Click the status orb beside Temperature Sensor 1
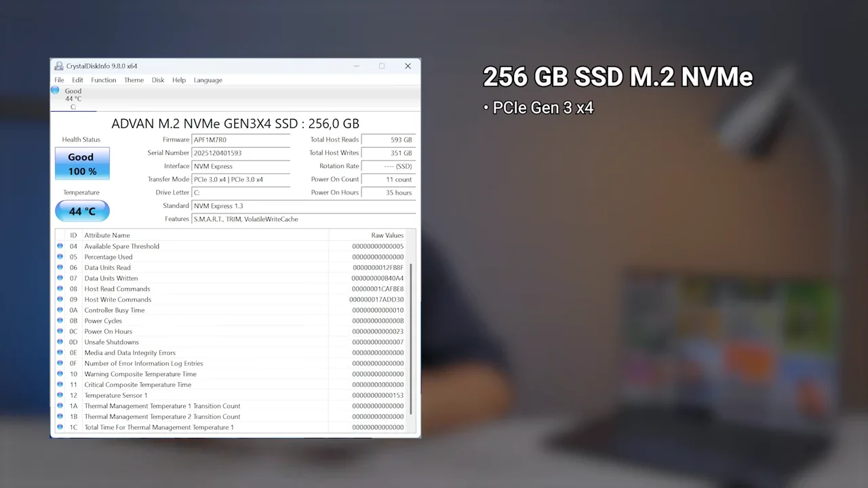This screenshot has height=488, width=868. pos(60,395)
